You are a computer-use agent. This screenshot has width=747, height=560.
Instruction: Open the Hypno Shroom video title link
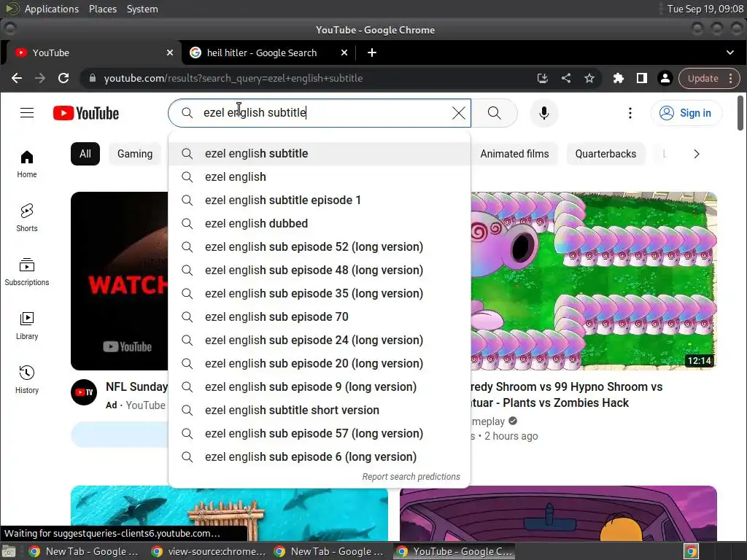567,394
